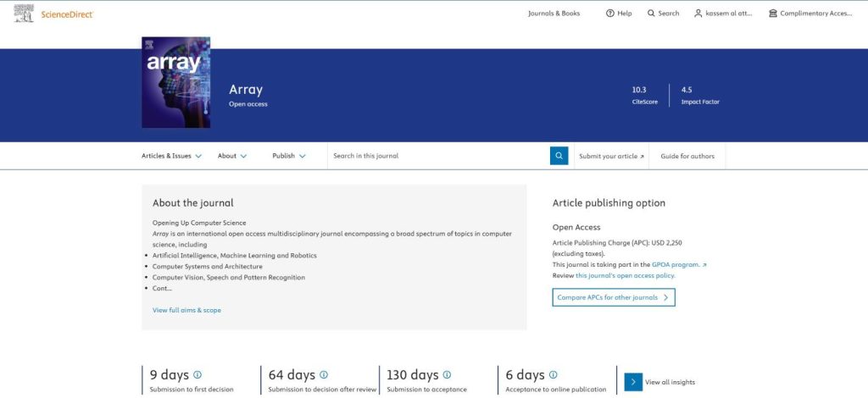Viewport: 868px width, 398px height.
Task: Open the ScienceDirect home link
Action: 67,14
